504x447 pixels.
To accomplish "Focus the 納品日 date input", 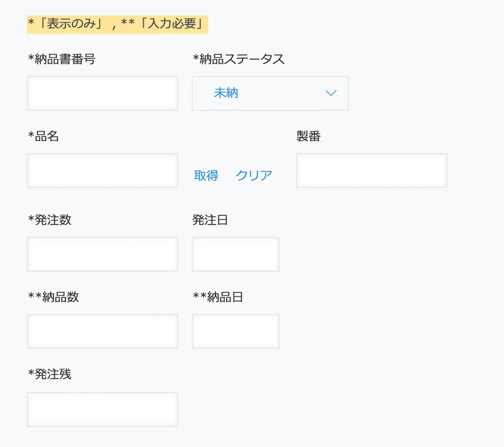I will pyautogui.click(x=236, y=331).
